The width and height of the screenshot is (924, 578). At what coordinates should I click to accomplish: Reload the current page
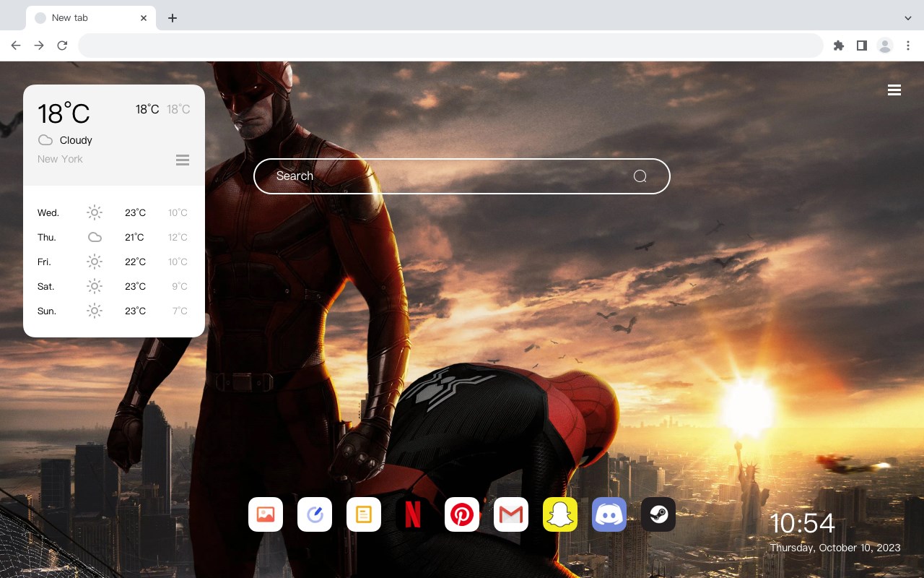pos(62,46)
